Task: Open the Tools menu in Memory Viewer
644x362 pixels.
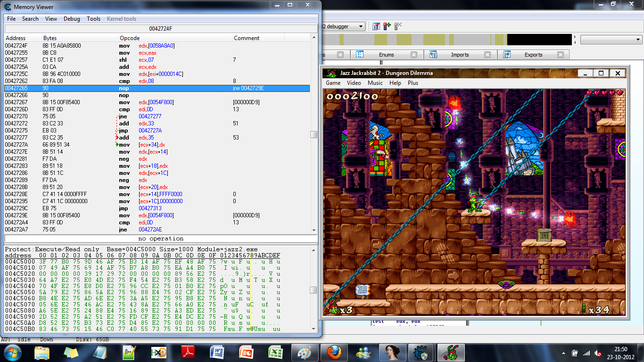Action: tap(93, 19)
